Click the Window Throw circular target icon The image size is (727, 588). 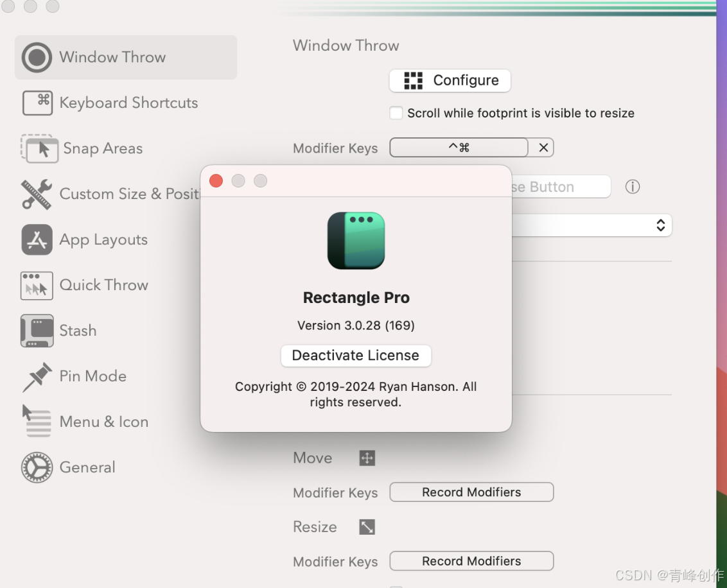(37, 58)
